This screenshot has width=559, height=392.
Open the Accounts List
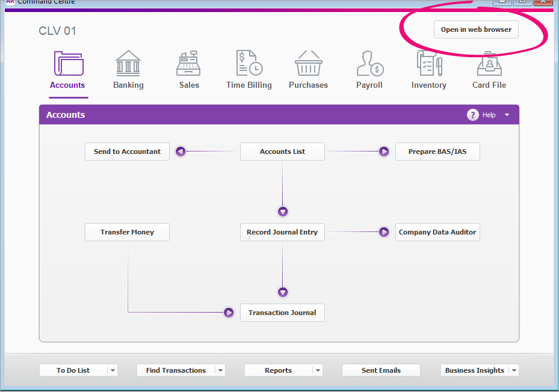(x=282, y=152)
